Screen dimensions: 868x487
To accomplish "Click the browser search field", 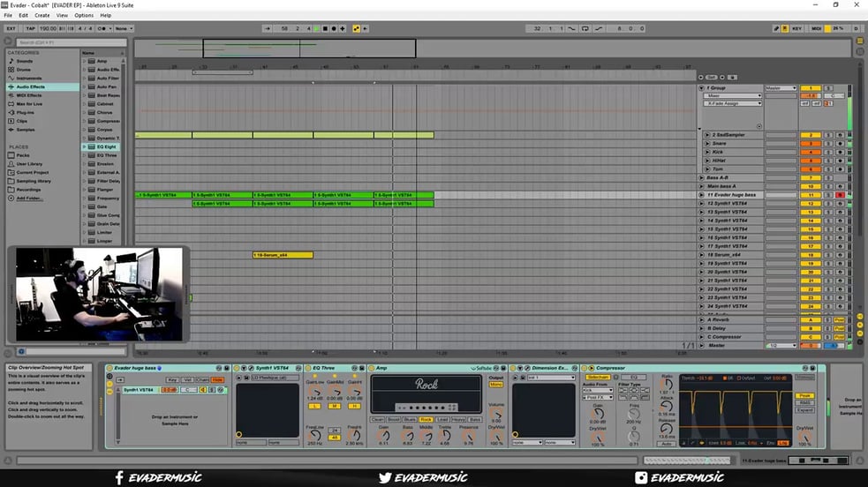I will coord(71,42).
